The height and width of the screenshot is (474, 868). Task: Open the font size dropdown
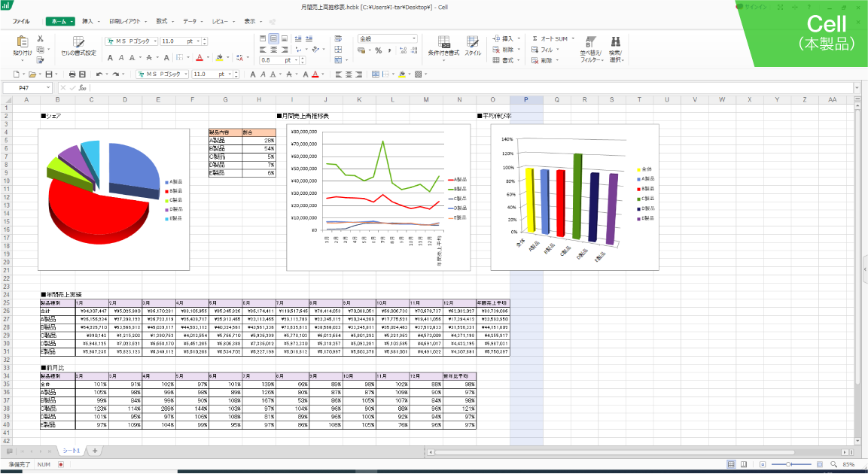197,41
